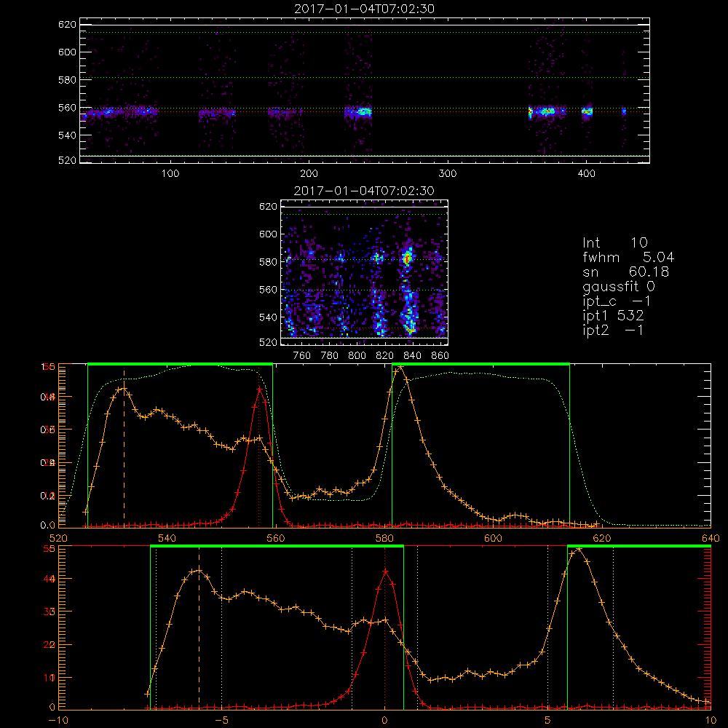Click the red curve peak at 0 in bottom plot
Screen dimensions: 728x728
(x=385, y=571)
